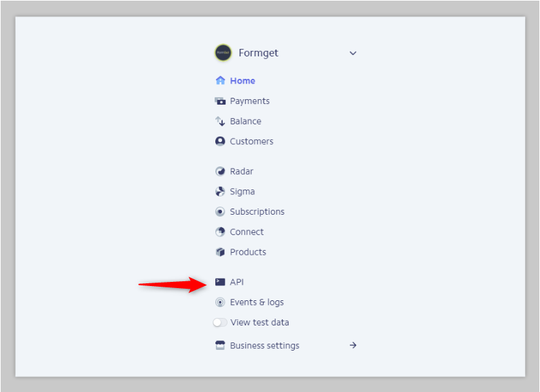Expand the Formget account dropdown chevron
Screen dimensions: 540x392
[353, 53]
